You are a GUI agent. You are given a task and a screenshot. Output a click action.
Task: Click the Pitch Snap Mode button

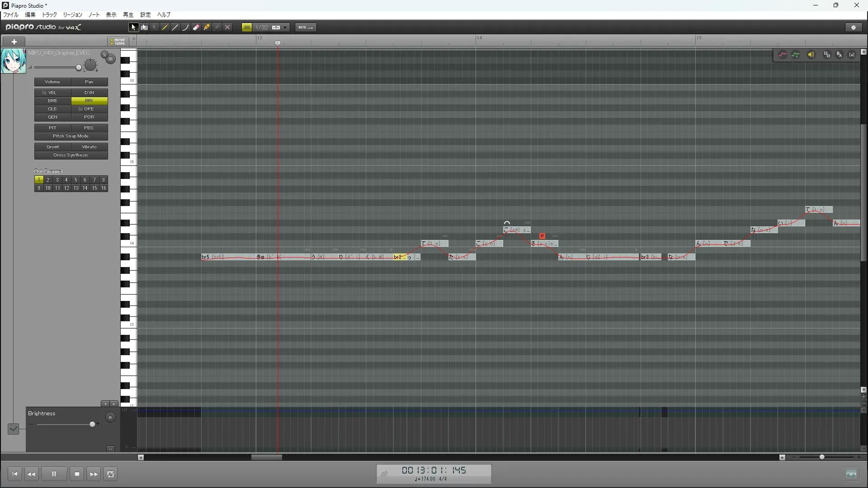coord(71,136)
